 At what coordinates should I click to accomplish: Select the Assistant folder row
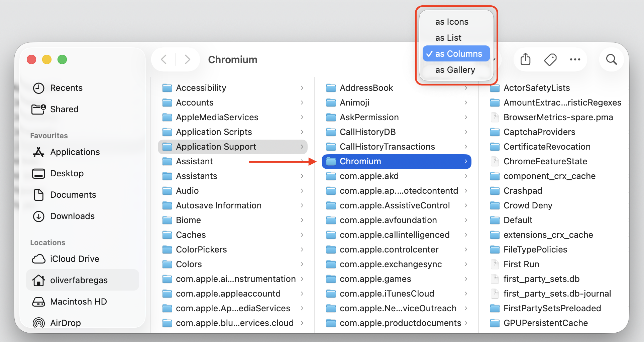coord(232,161)
